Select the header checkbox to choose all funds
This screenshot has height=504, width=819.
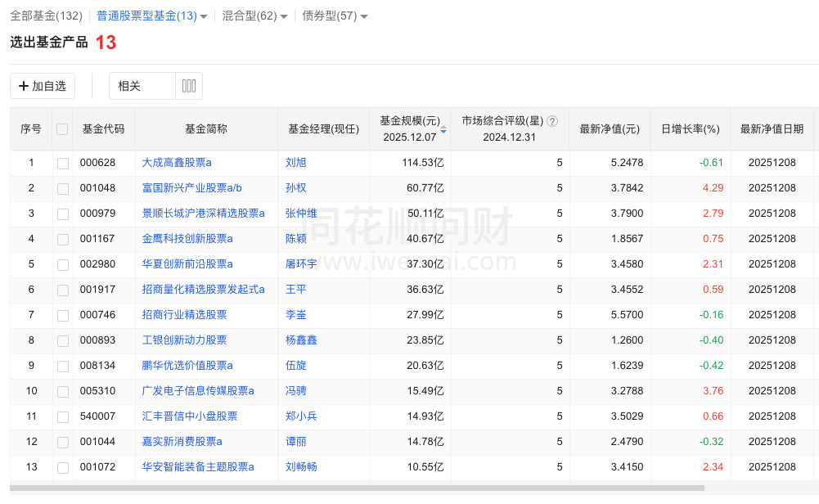pyautogui.click(x=62, y=128)
